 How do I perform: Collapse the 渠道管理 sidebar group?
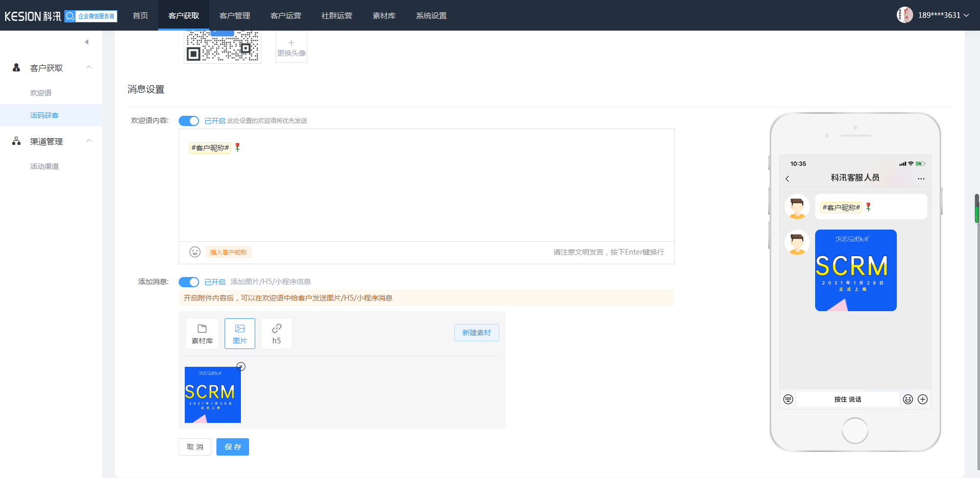point(89,141)
